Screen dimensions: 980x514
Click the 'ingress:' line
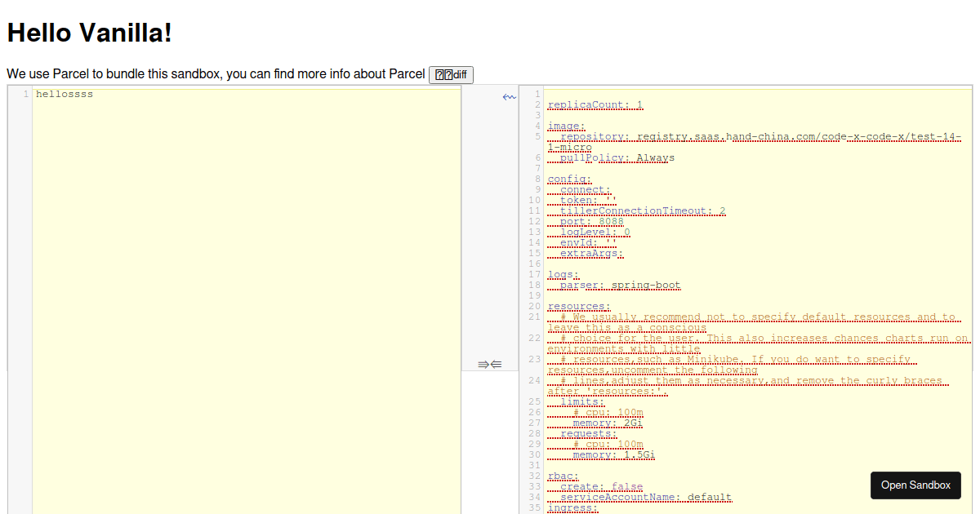click(x=573, y=507)
